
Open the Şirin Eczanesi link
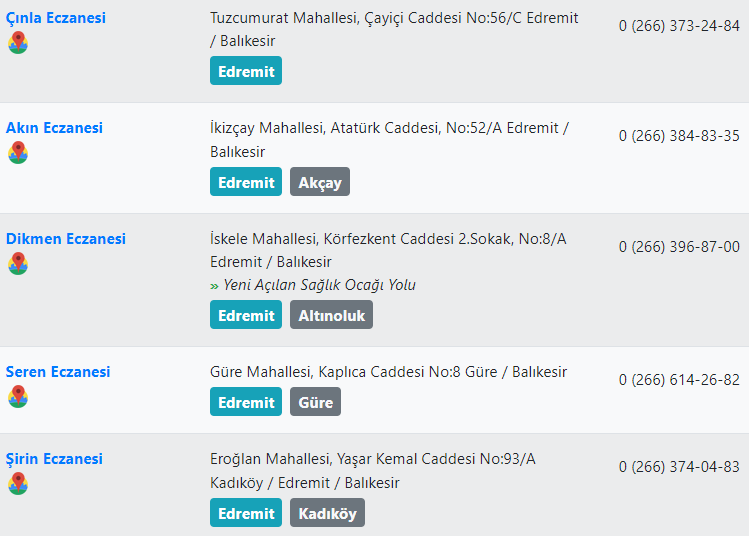(54, 459)
